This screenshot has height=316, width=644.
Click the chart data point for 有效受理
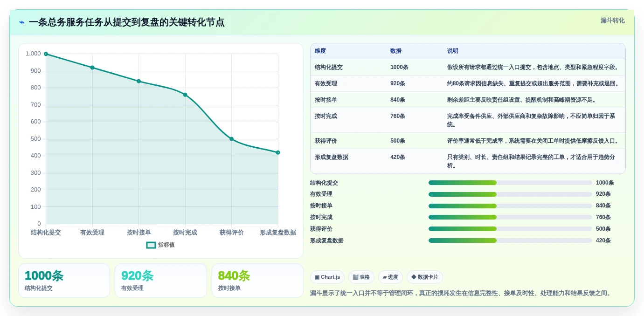point(92,68)
